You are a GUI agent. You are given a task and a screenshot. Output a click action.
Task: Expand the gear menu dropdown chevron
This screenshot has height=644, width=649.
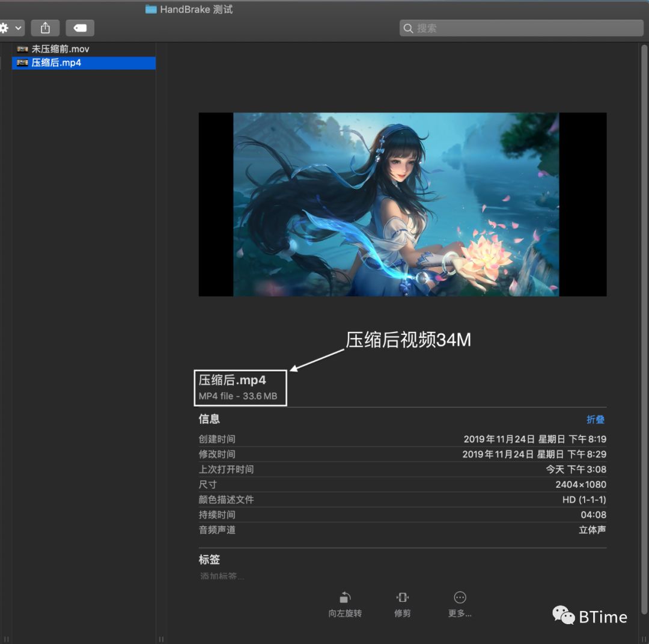(17, 28)
